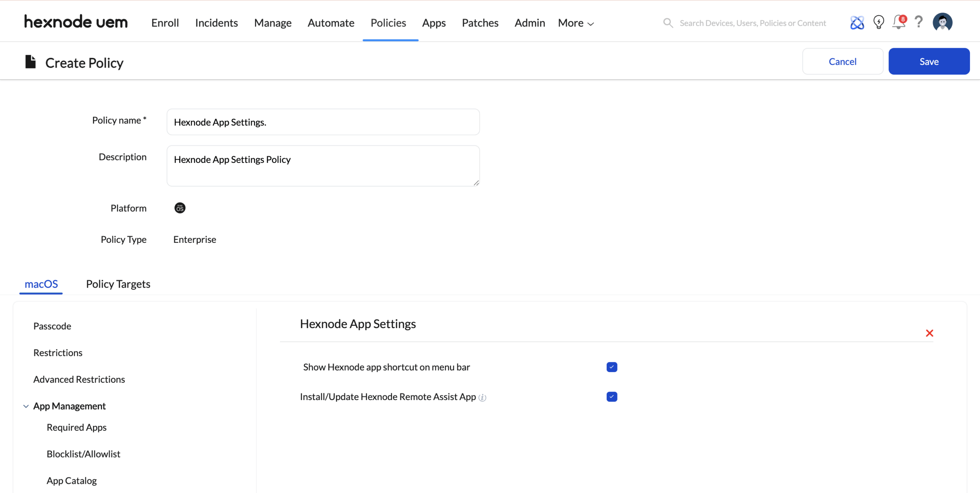Open the lightbulb tips icon
980x493 pixels.
[879, 22]
